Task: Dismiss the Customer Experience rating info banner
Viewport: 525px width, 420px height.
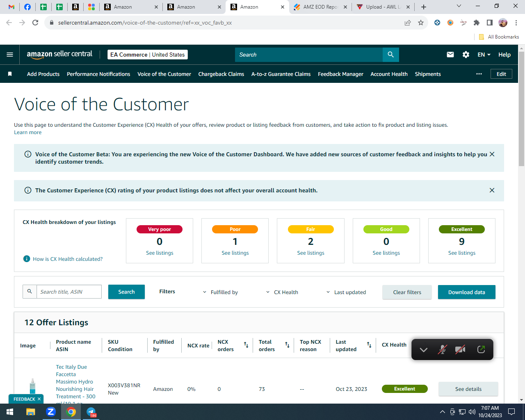Action: point(492,190)
